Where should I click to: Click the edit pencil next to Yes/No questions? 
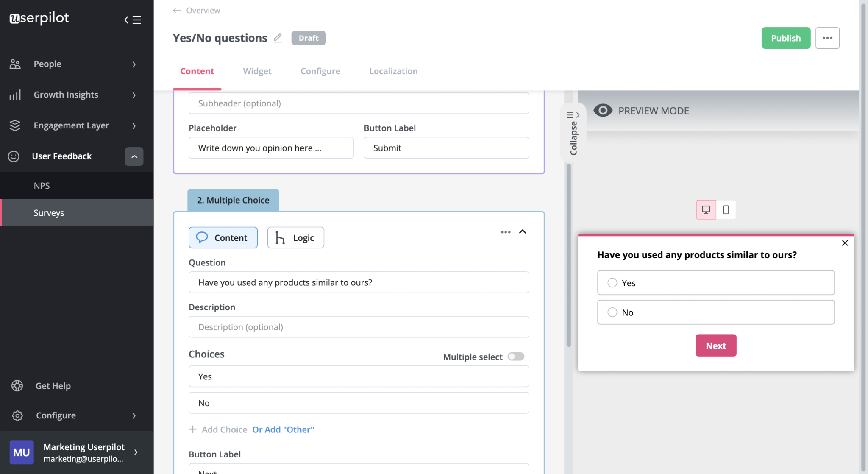278,38
